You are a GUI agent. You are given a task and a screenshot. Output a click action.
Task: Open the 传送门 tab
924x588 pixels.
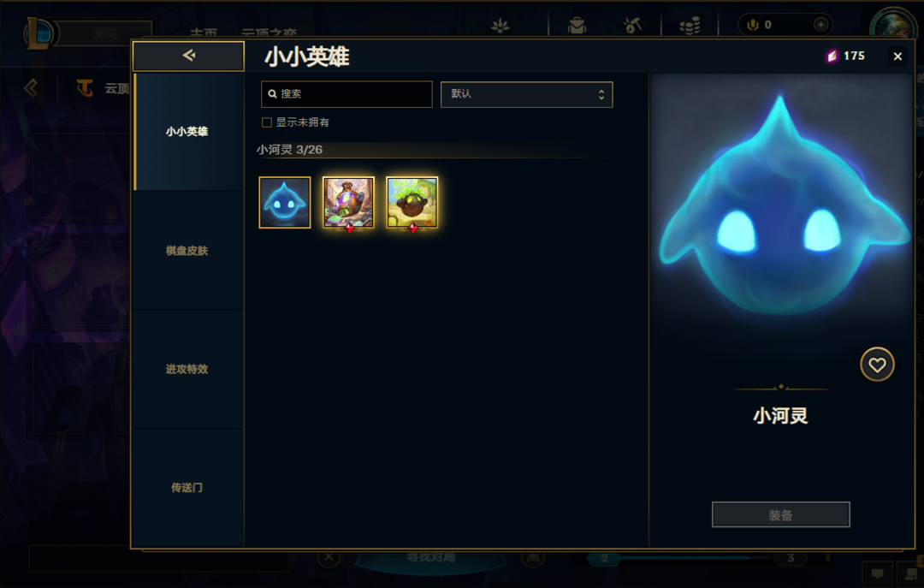pyautogui.click(x=187, y=488)
